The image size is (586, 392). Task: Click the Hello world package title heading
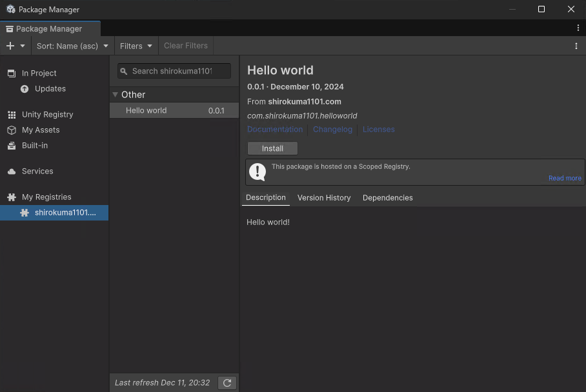[280, 70]
